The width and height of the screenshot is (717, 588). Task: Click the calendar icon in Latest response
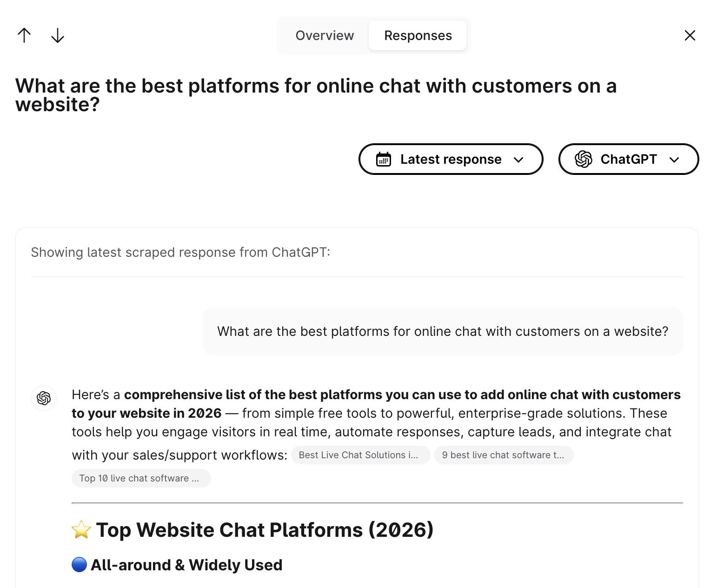click(384, 159)
